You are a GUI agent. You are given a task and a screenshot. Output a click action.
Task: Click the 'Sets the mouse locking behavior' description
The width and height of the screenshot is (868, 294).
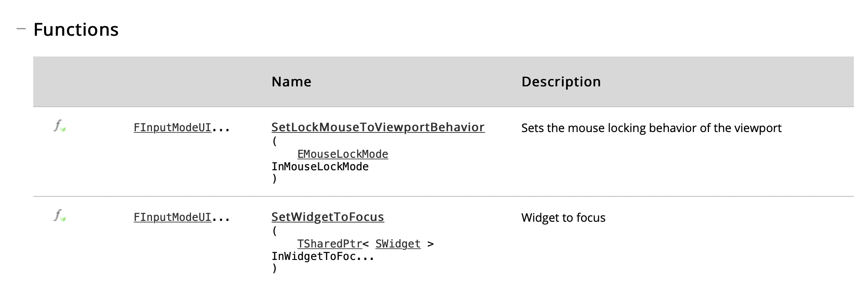click(x=651, y=128)
